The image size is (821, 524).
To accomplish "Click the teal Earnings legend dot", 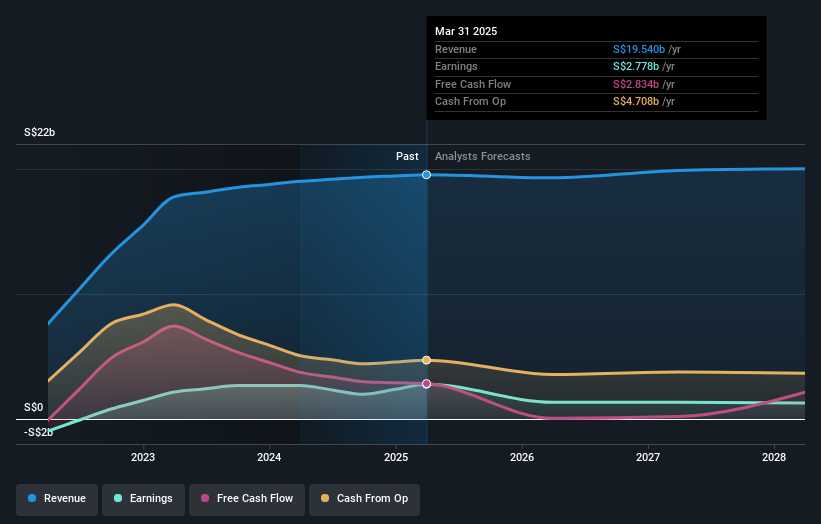I will (118, 498).
